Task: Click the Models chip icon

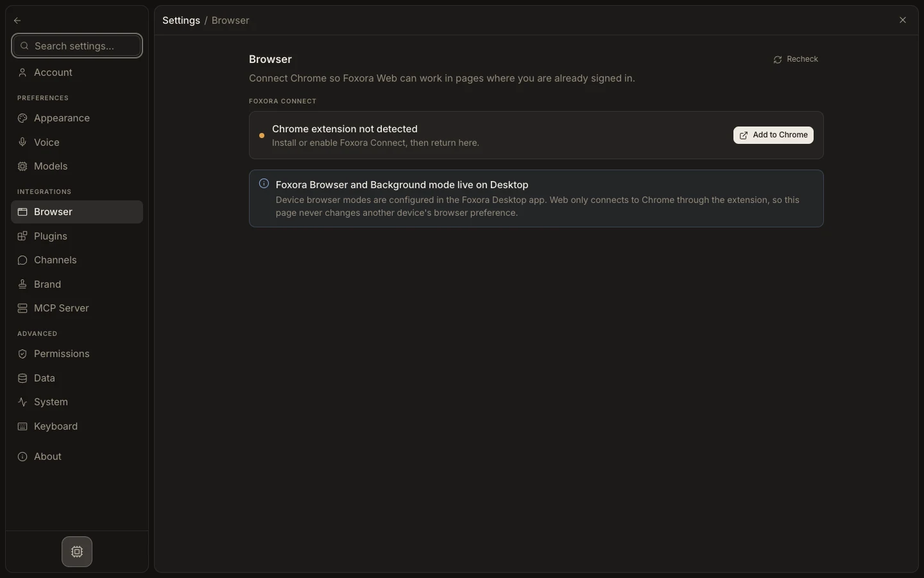Action: click(22, 166)
